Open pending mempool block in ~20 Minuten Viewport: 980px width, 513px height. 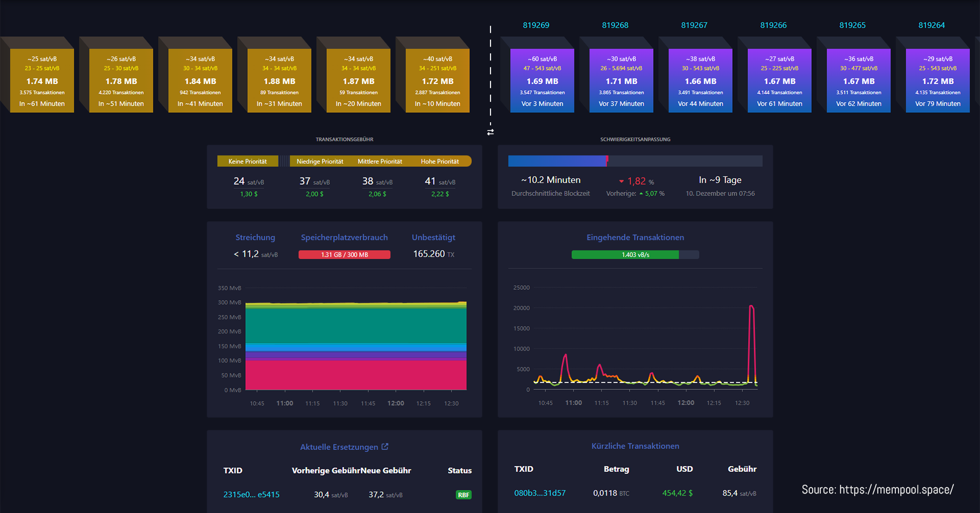click(x=359, y=81)
